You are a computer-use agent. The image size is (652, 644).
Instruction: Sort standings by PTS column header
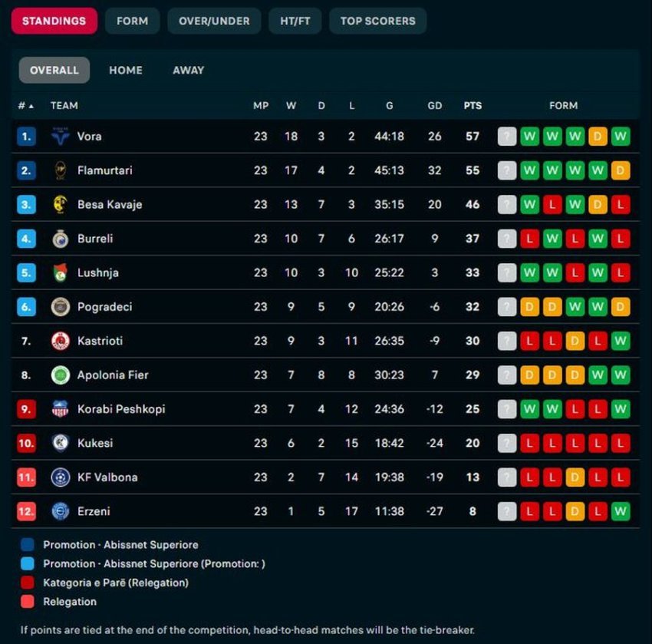point(473,106)
